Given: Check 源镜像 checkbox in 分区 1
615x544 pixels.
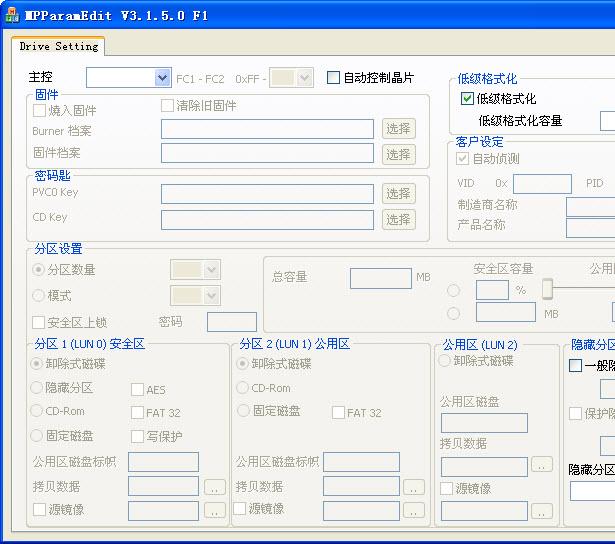Looking at the screenshot, I should coord(39,509).
